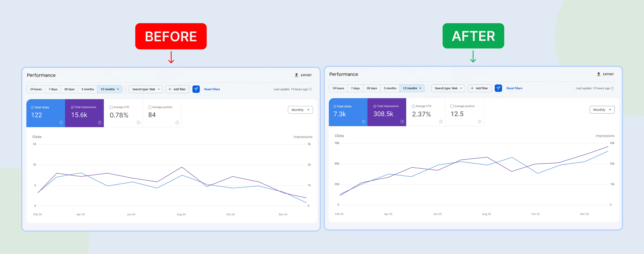Screen dimensions: 644x254
Task: Click the 308.5k total impressions value
Action: coord(383,114)
